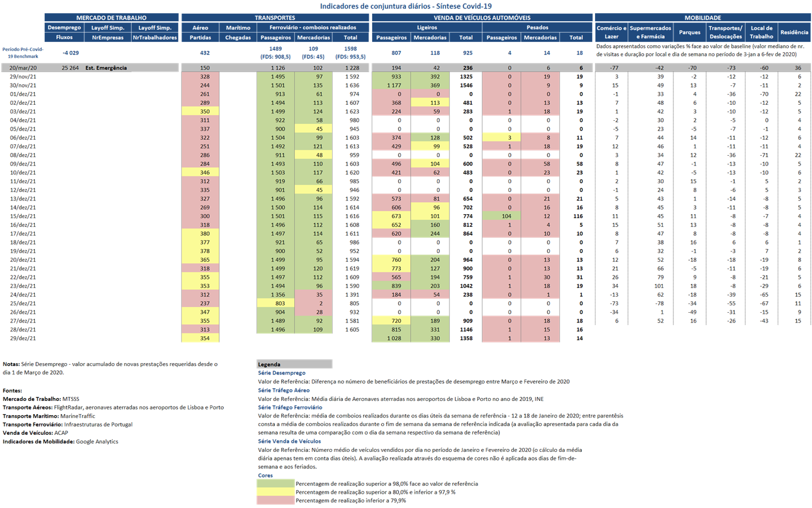
Task: Select the '29/nov/21' date cell
Action: click(x=23, y=76)
